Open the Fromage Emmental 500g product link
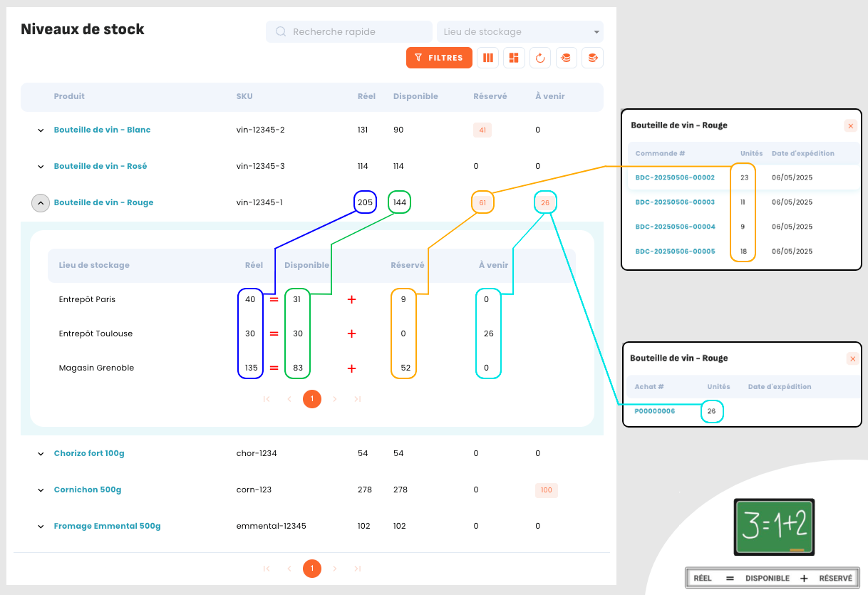The height and width of the screenshot is (595, 868). pos(107,526)
